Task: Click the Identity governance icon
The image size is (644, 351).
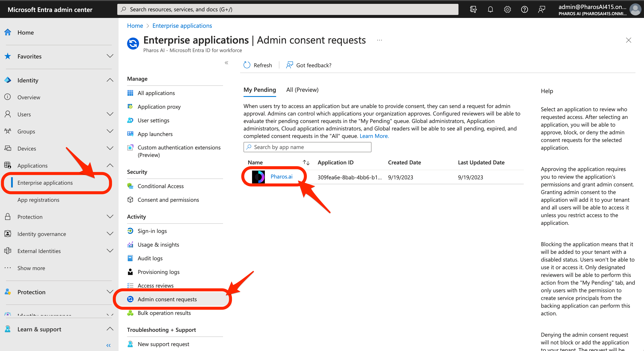Action: click(x=8, y=234)
